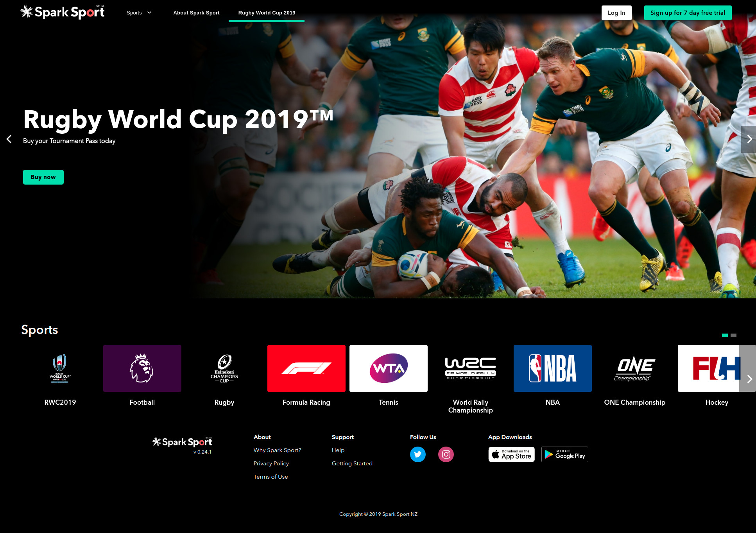This screenshot has width=756, height=533.
Task: Open the Heineken Champions Cup Rugby tile
Action: click(x=224, y=368)
